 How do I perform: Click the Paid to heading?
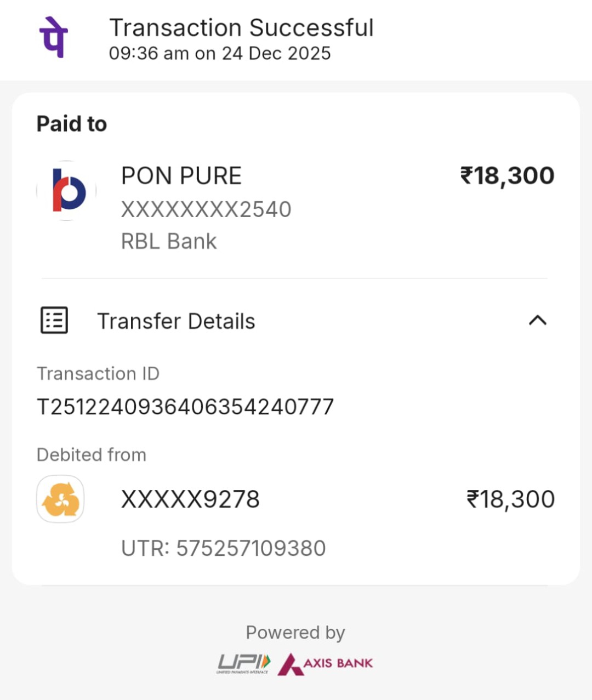[72, 124]
